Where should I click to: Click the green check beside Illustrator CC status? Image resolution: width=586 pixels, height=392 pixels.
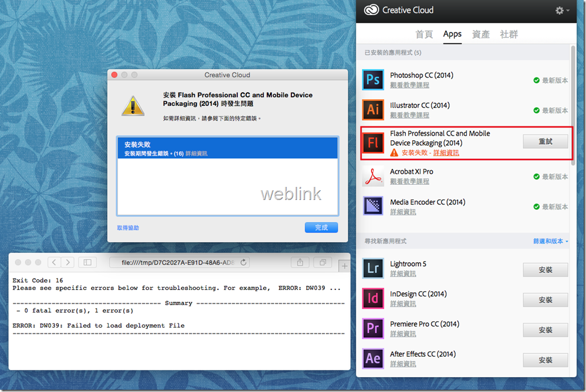click(536, 110)
